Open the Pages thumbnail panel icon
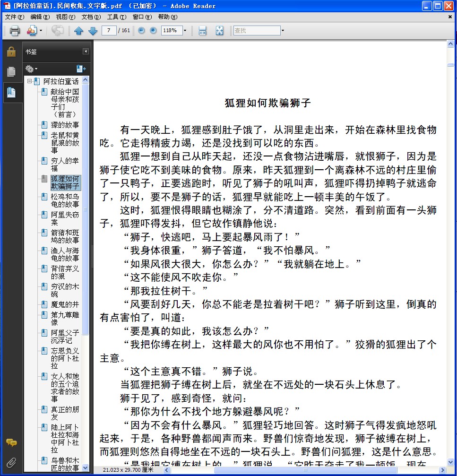This screenshot has width=457, height=476. [x=11, y=72]
